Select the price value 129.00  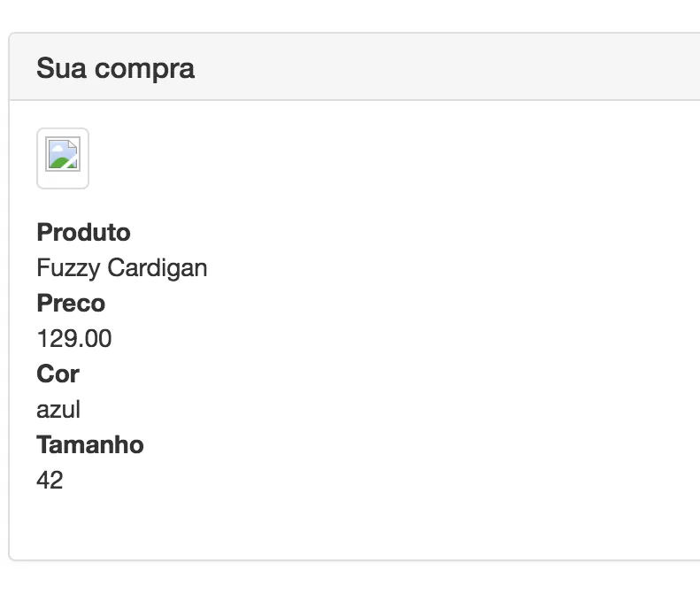[74, 338]
